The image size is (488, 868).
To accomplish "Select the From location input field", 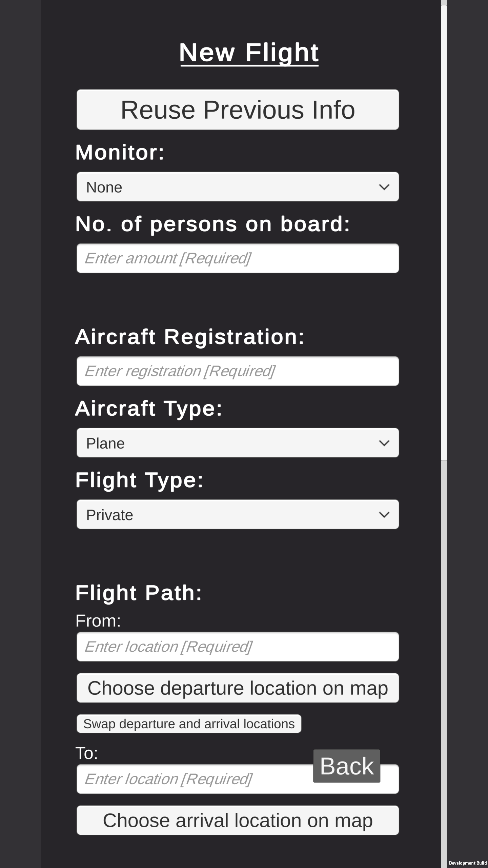I will coord(238,647).
